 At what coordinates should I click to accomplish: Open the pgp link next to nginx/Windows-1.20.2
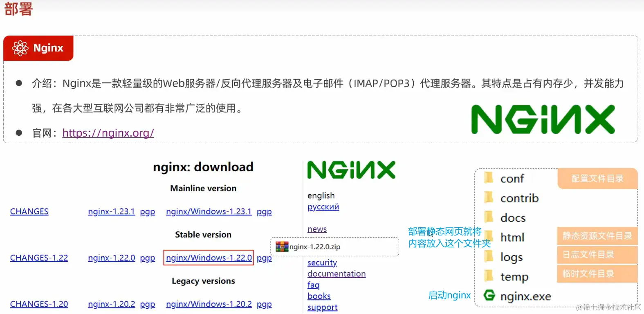pos(264,305)
